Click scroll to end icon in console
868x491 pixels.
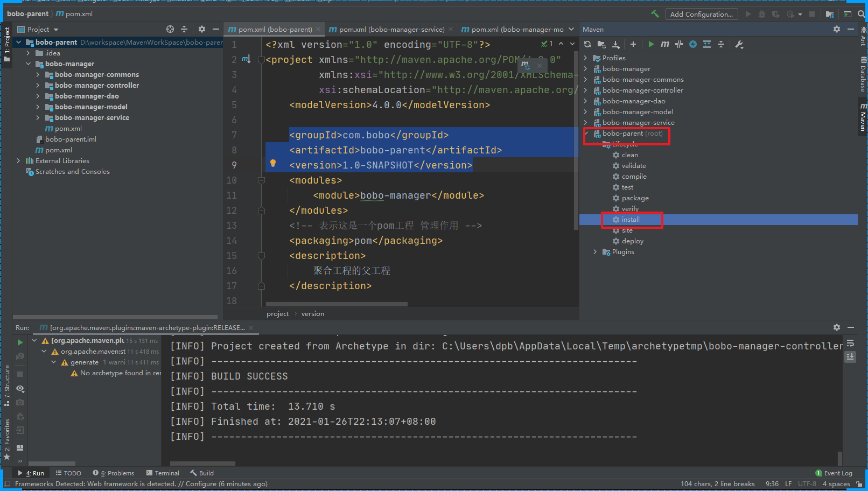(x=850, y=356)
